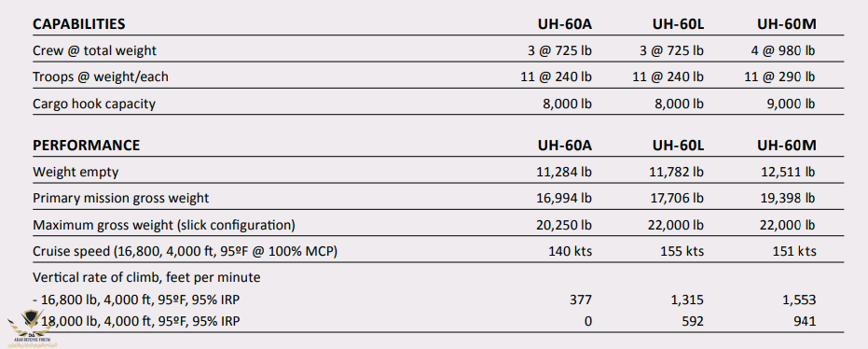Select the UH-60M column header under Capabilities
This screenshot has width=868, height=349.
click(787, 24)
